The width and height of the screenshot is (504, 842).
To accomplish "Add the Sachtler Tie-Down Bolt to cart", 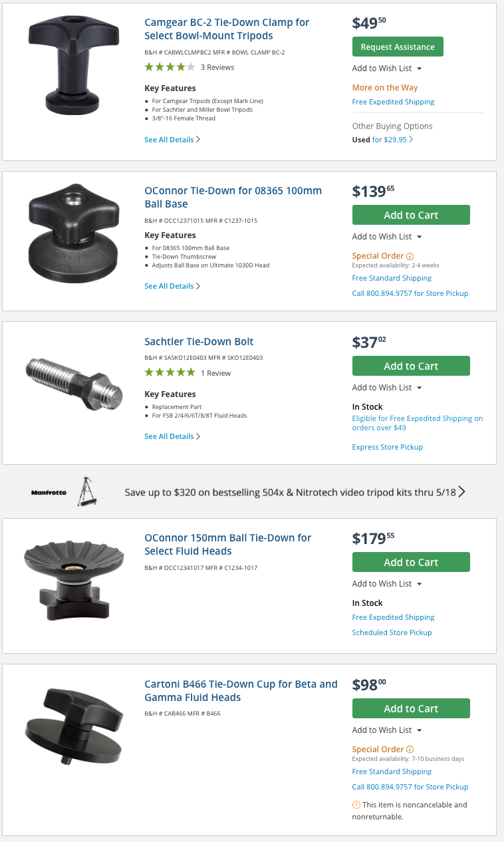I will pos(411,366).
